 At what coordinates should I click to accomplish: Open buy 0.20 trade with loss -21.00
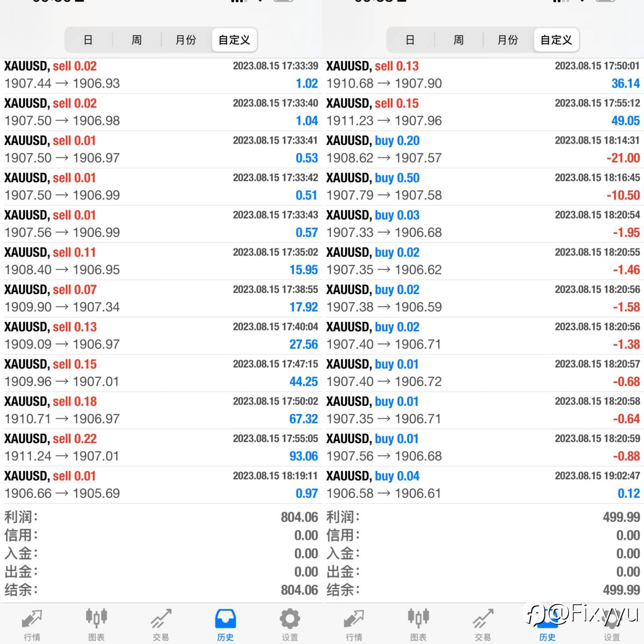pos(483,149)
